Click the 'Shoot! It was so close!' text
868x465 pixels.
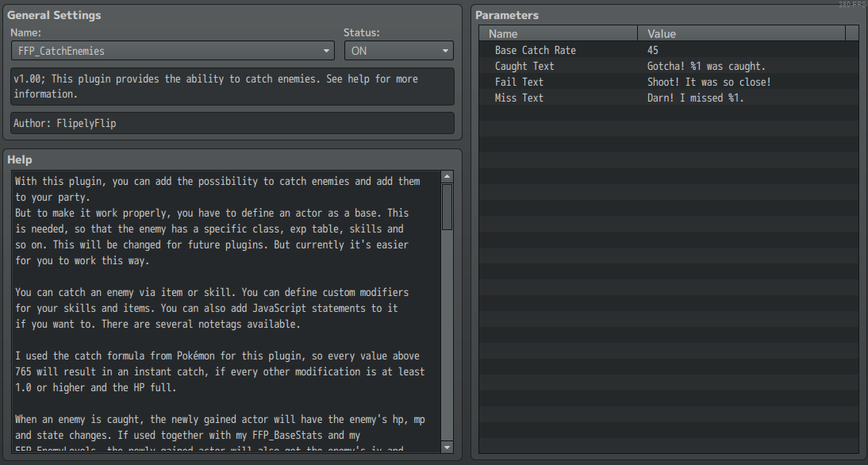click(710, 82)
